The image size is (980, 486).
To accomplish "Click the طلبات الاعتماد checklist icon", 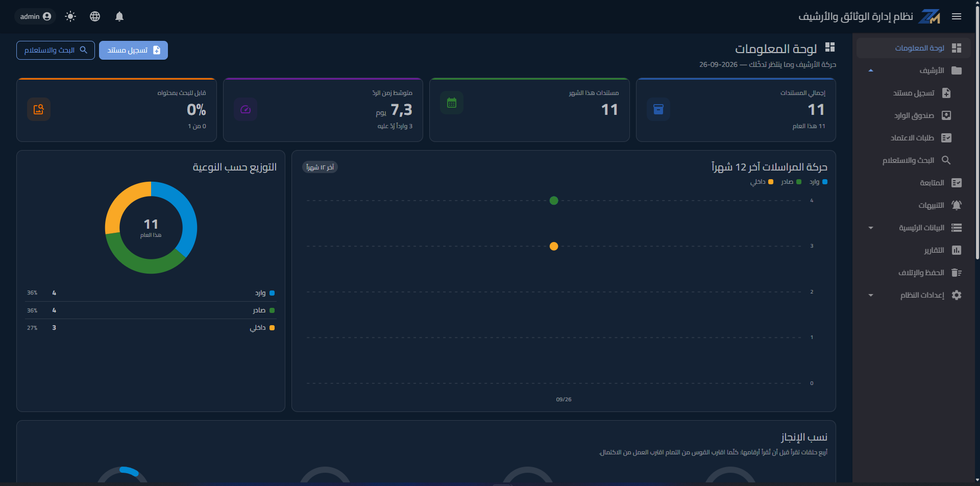I will point(946,138).
